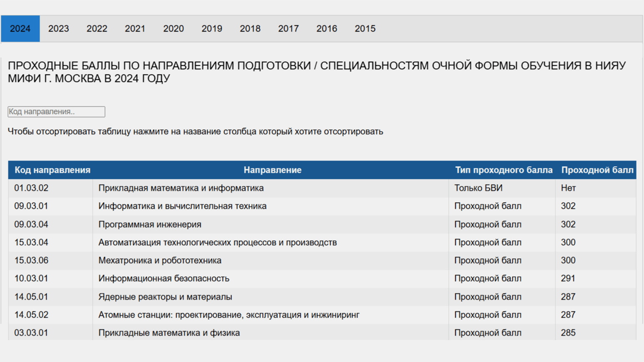Switch to the 2016 tab
The image size is (644, 362).
[x=327, y=29]
